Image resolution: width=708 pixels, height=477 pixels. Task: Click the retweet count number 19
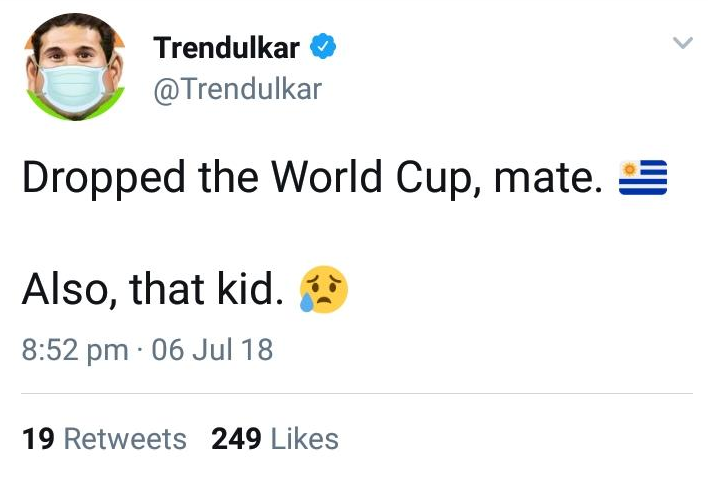click(38, 438)
